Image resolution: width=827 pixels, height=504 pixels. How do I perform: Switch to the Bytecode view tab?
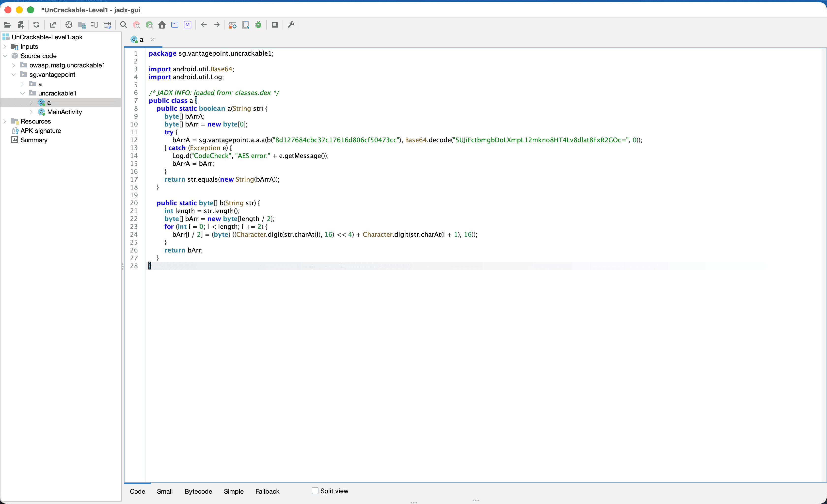pos(198,492)
